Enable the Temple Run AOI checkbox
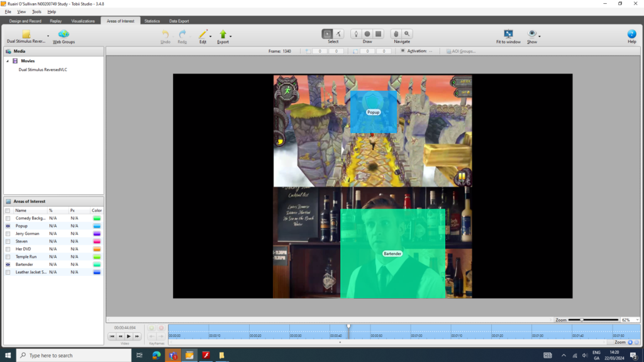The width and height of the screenshot is (644, 362). pyautogui.click(x=8, y=257)
